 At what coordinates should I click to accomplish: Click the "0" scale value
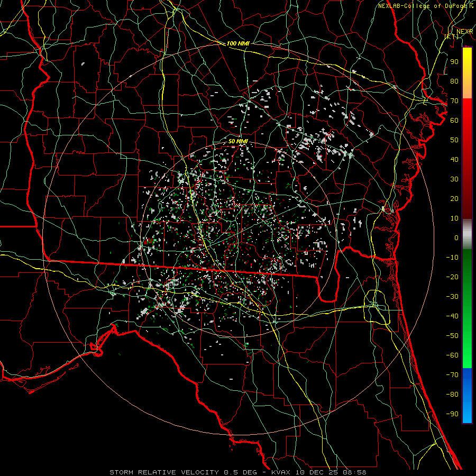coord(456,237)
